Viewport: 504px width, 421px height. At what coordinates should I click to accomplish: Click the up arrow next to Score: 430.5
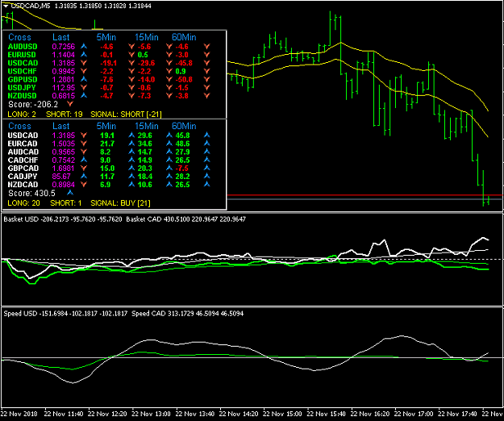[x=69, y=193]
